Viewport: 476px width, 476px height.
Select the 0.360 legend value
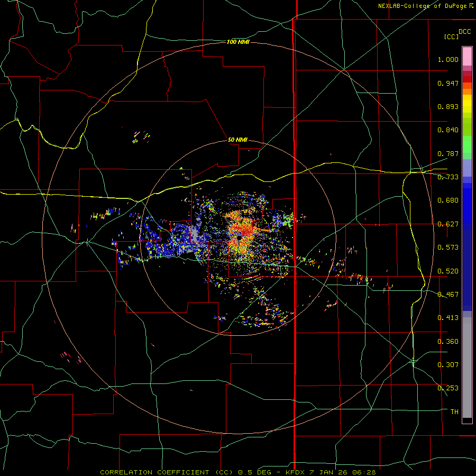(x=448, y=342)
